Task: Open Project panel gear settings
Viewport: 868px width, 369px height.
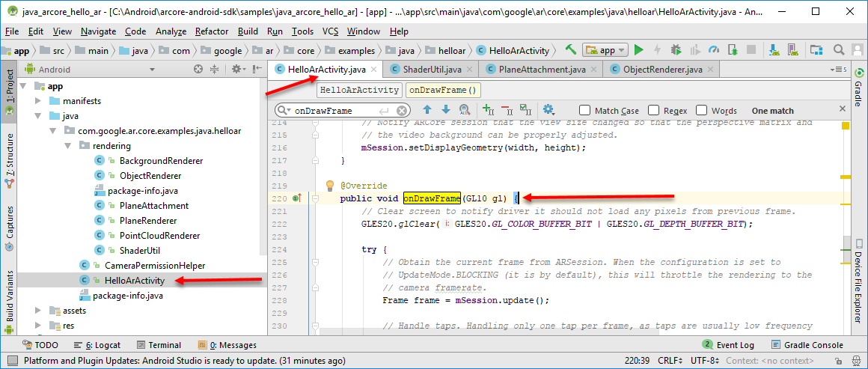Action: pyautogui.click(x=238, y=70)
